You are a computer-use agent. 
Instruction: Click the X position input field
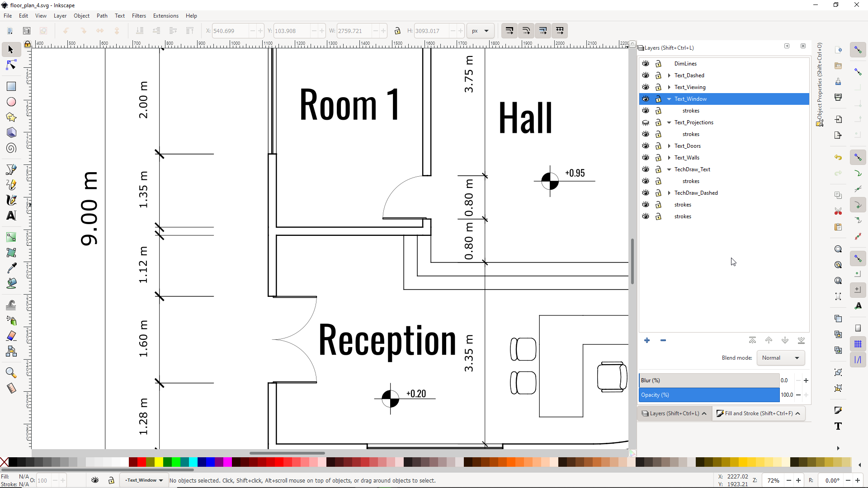coord(230,31)
